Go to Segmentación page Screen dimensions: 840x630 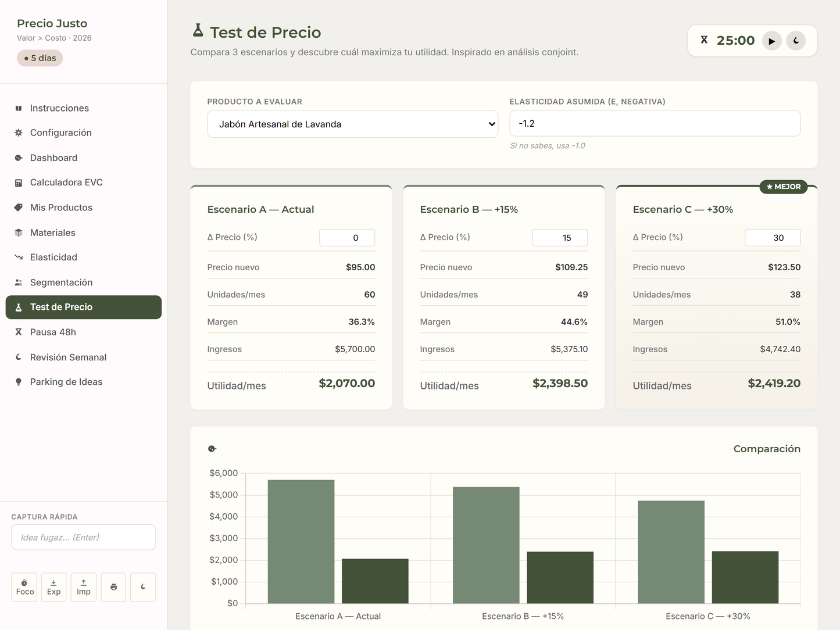pyautogui.click(x=84, y=282)
